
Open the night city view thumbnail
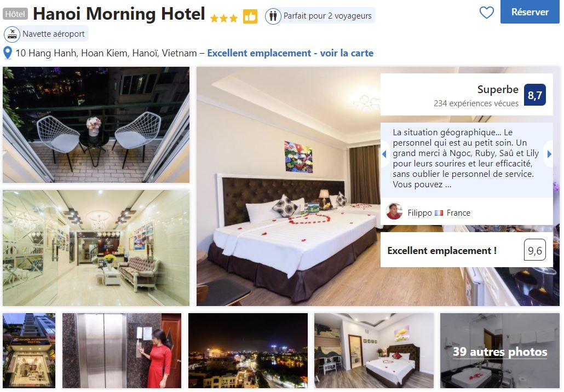click(x=248, y=350)
